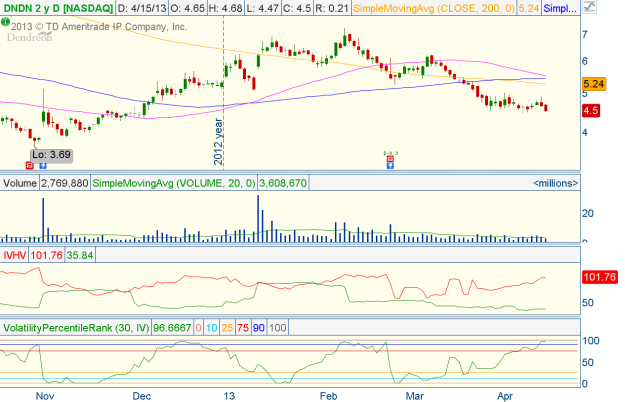Click the dividend marker above the March event
This screenshot has height=402, width=625.
click(x=393, y=154)
